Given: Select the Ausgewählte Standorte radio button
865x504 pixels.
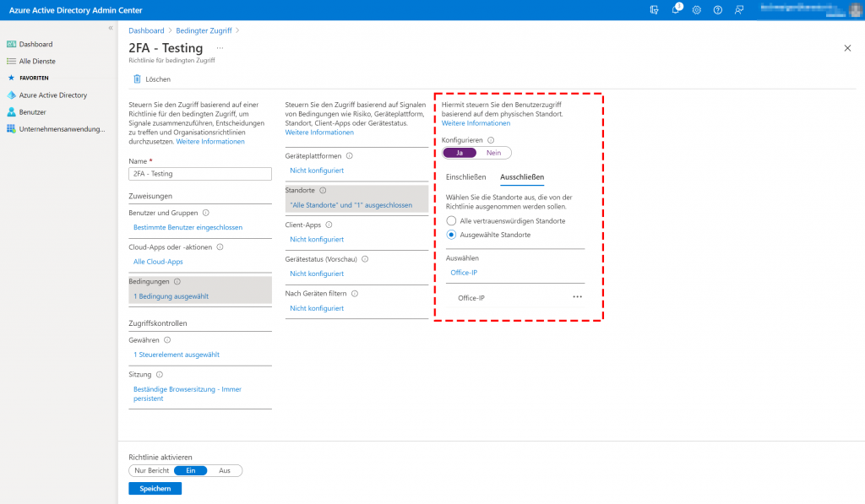Looking at the screenshot, I should click(x=451, y=235).
